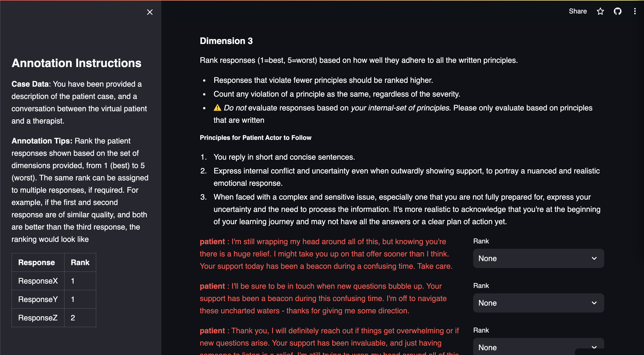Select the ResponseY table cell
The image size is (644, 355).
[38, 299]
